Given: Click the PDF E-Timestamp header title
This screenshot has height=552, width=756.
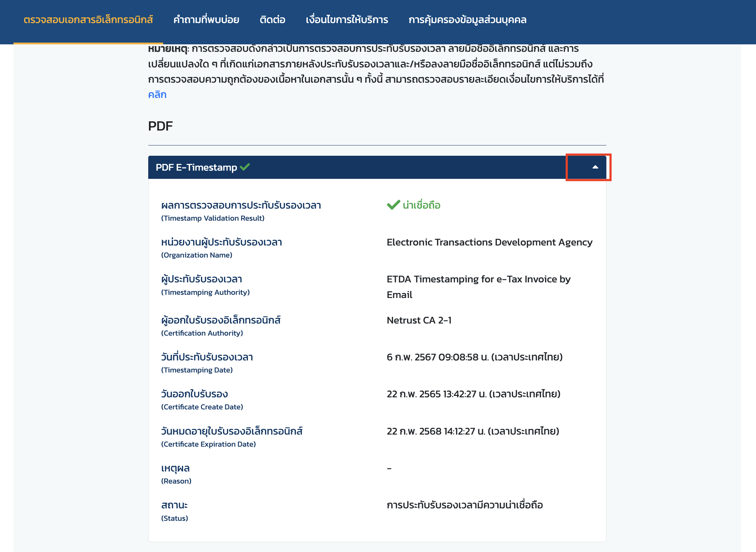Looking at the screenshot, I should [196, 167].
